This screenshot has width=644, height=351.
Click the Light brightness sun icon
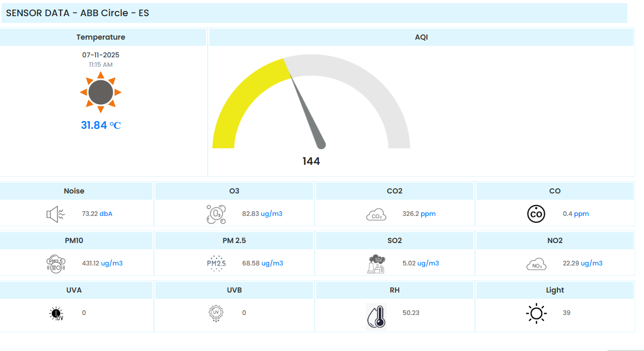coord(536,313)
